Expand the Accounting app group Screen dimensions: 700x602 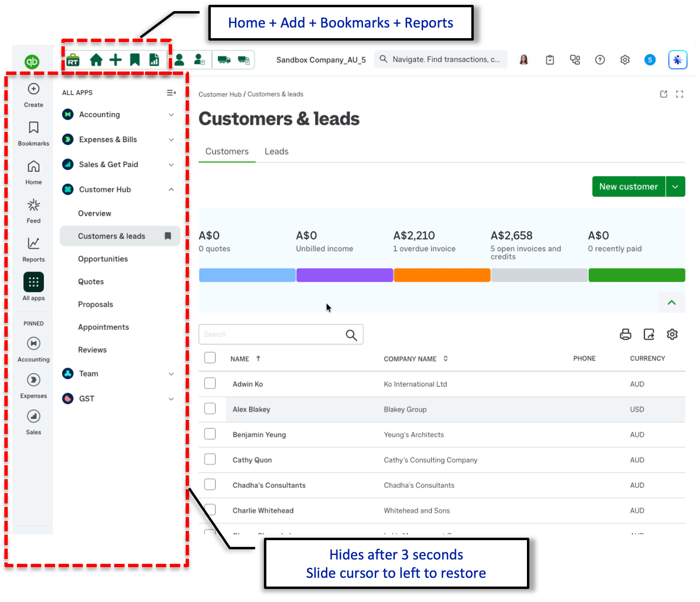[x=171, y=115]
